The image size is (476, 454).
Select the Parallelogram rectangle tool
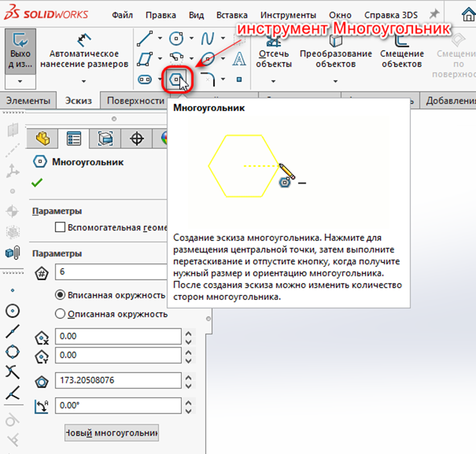[145, 58]
